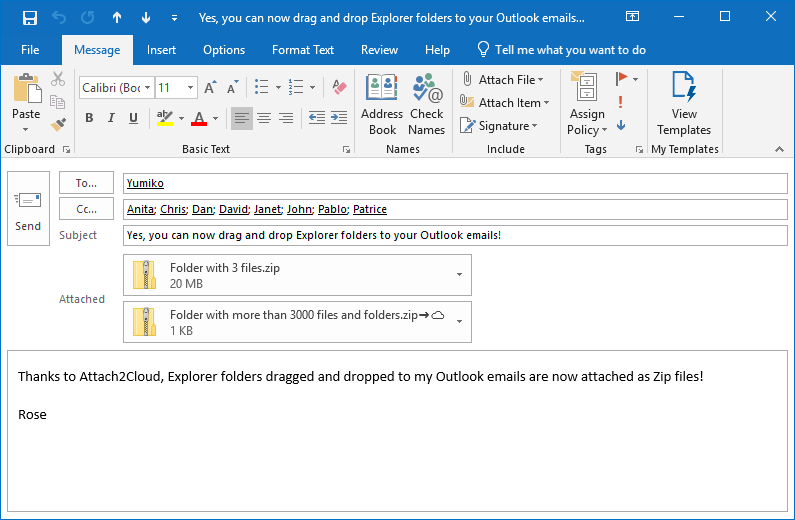Switch to the Insert tab

point(161,50)
